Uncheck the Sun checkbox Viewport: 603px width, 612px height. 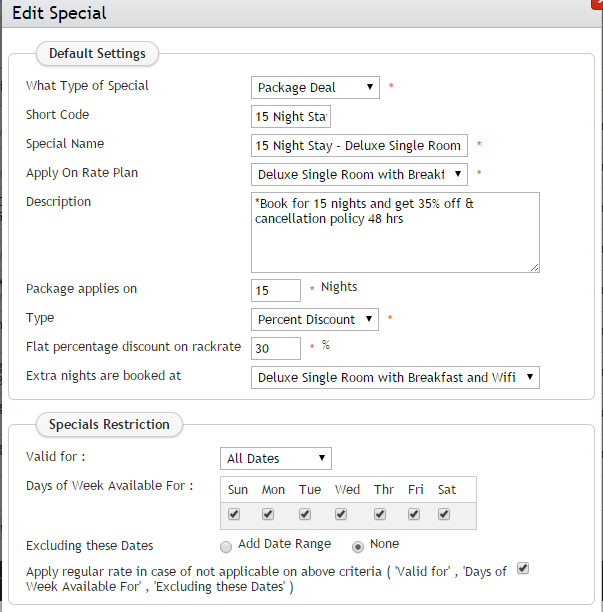(x=234, y=514)
